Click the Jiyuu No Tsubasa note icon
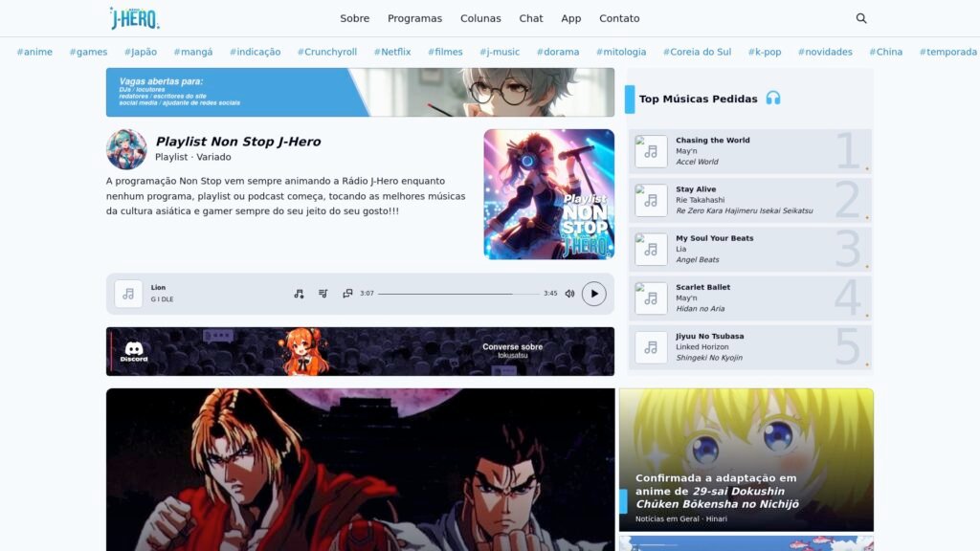 click(651, 347)
